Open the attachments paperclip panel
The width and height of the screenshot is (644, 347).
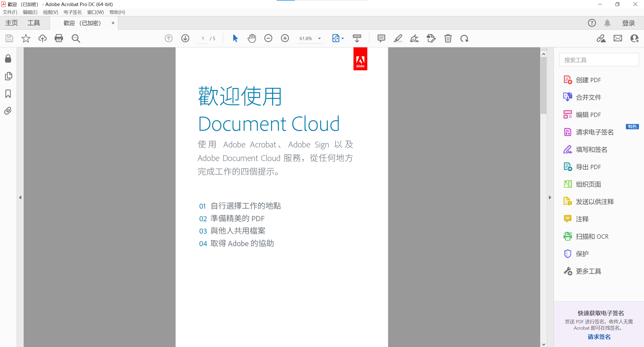click(x=8, y=111)
